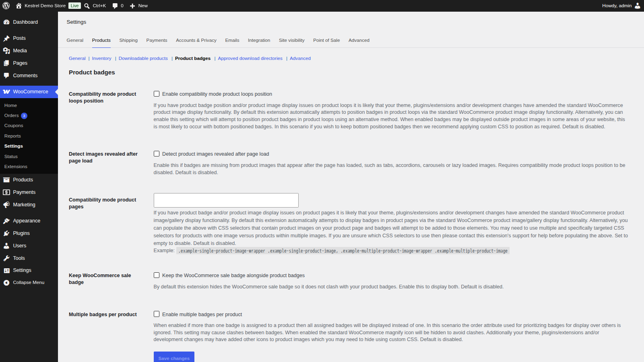644x362 pixels.
Task: Click the search magnifier icon in admin bar
Action: (x=87, y=6)
